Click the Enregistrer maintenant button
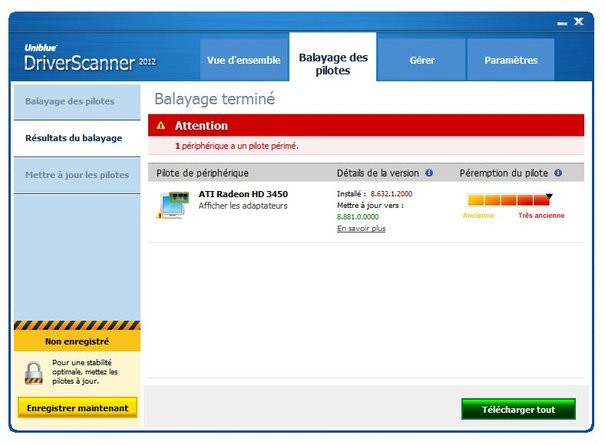This screenshot has width=605, height=445. click(77, 408)
